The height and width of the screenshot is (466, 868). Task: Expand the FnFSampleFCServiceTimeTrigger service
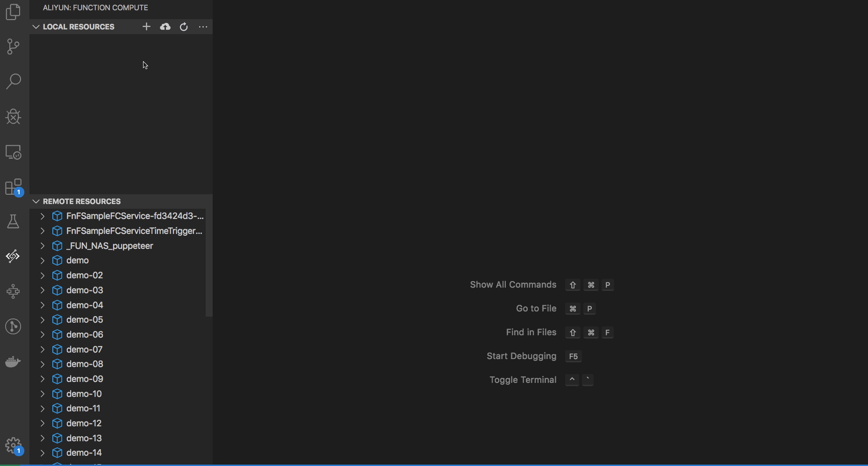[43, 231]
